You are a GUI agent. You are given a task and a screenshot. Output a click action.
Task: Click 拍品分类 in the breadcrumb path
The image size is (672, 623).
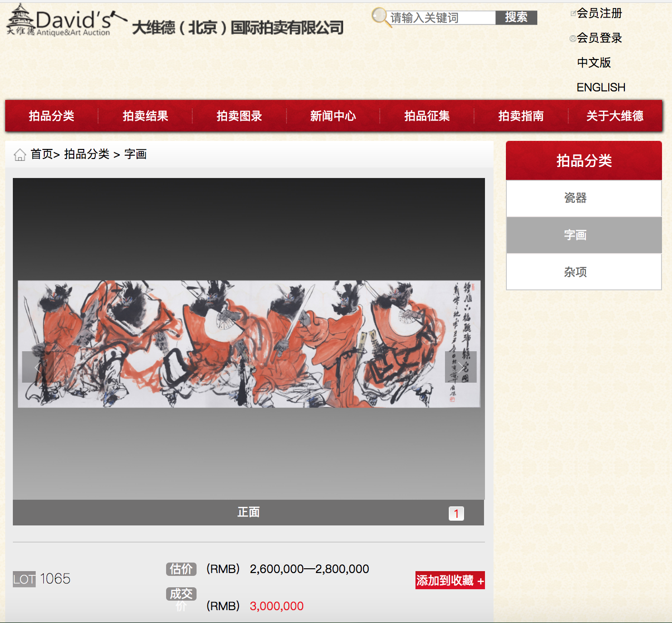(x=87, y=154)
